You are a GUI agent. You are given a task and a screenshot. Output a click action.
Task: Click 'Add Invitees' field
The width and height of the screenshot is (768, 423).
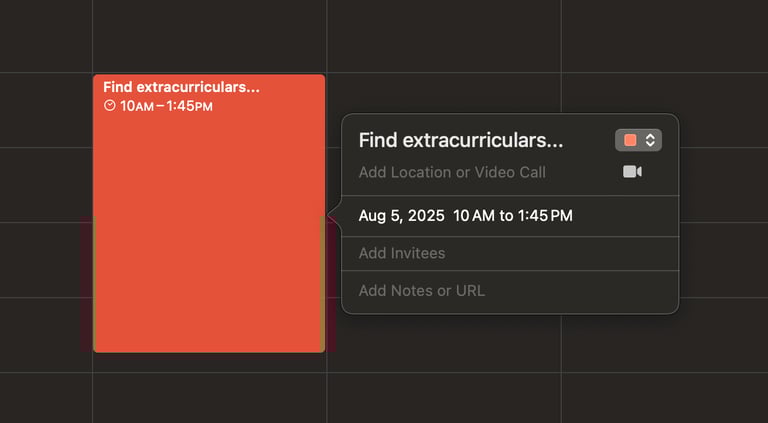coord(402,253)
